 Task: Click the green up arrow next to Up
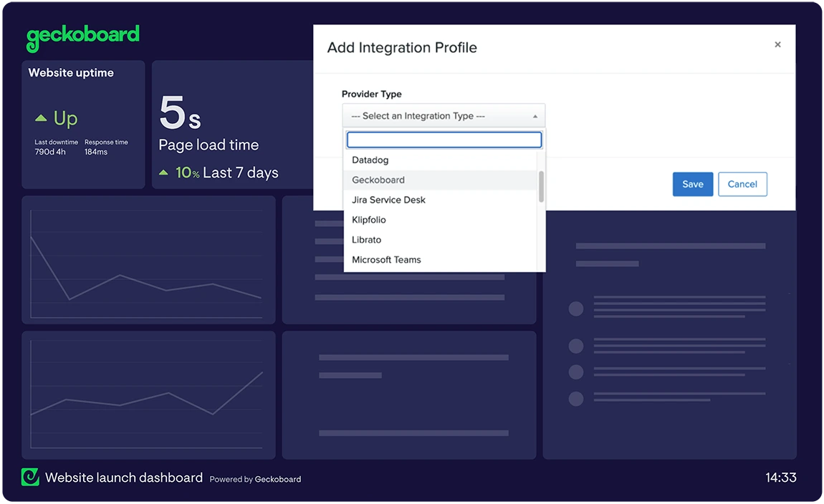(x=41, y=118)
